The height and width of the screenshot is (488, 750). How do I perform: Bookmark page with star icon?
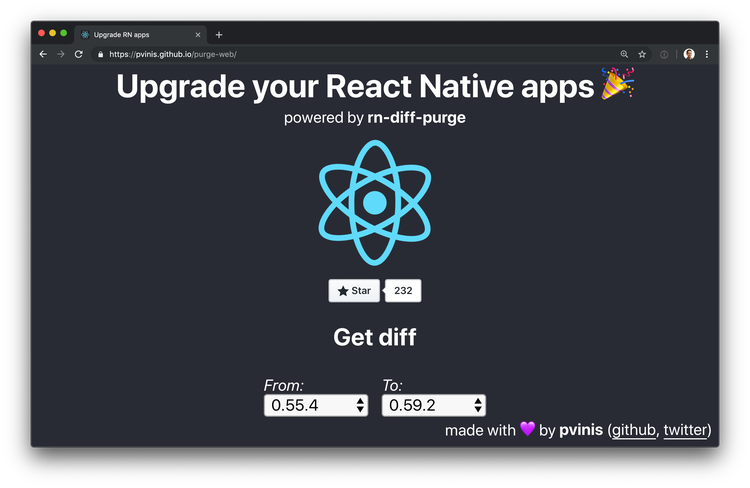[642, 54]
